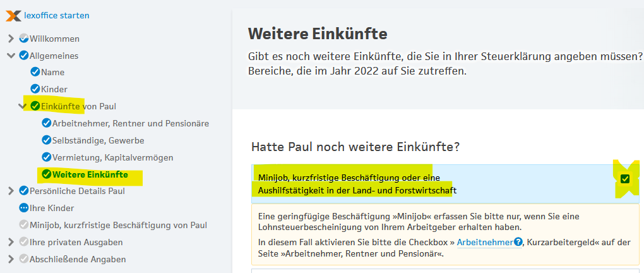Click the lexoffice orange X logo icon

point(13,15)
